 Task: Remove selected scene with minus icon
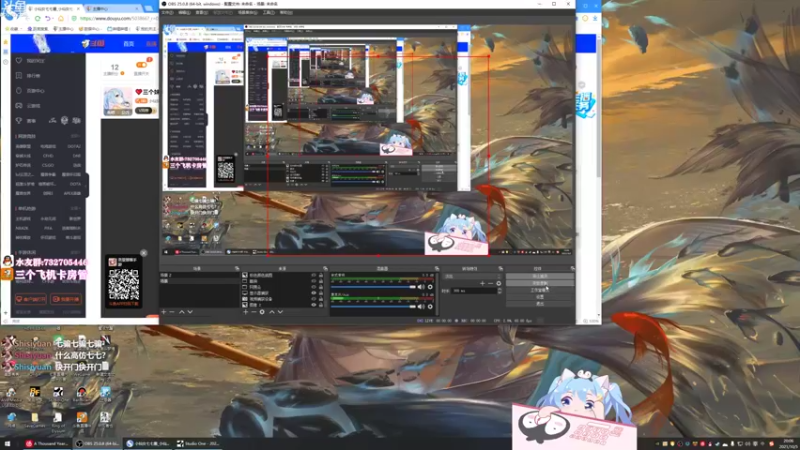point(172,312)
